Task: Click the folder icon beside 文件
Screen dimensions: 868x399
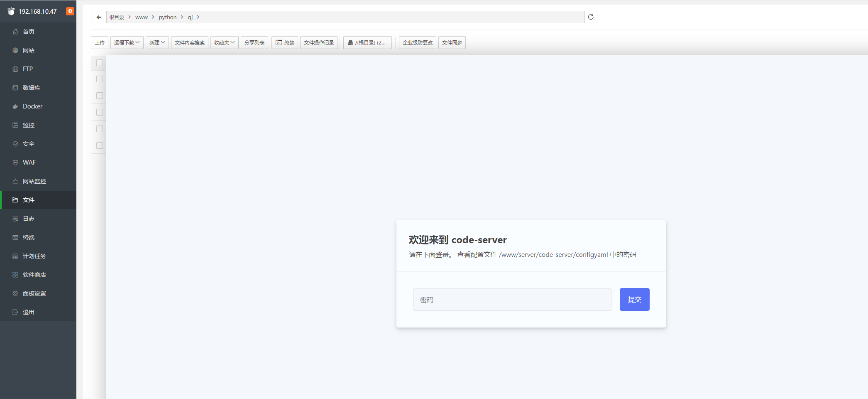Action: [x=15, y=200]
